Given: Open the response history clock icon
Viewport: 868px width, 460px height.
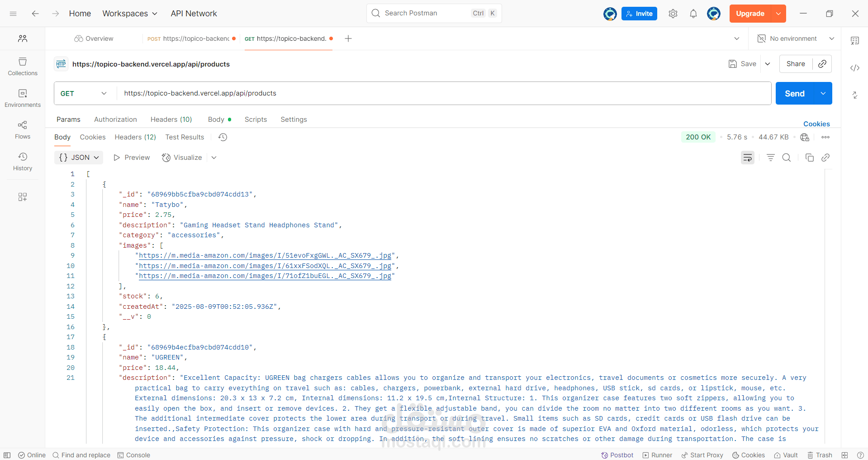Looking at the screenshot, I should click(x=223, y=137).
